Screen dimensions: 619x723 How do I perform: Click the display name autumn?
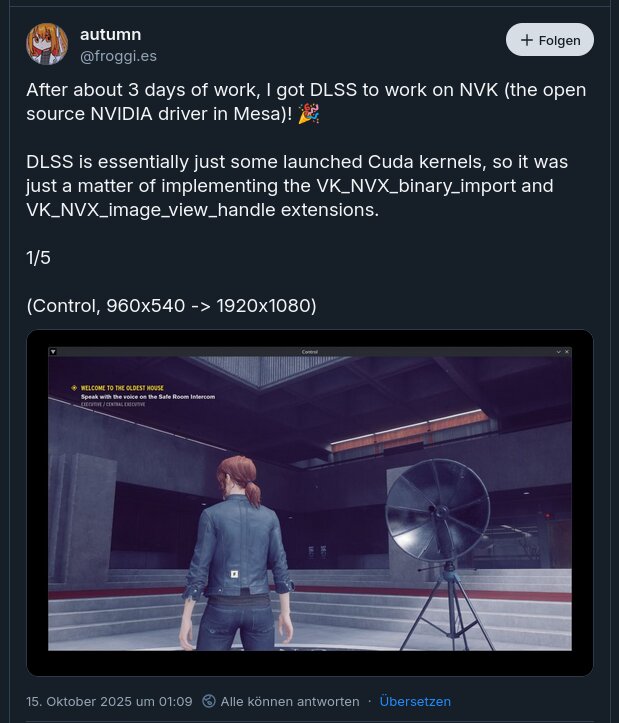(x=111, y=35)
